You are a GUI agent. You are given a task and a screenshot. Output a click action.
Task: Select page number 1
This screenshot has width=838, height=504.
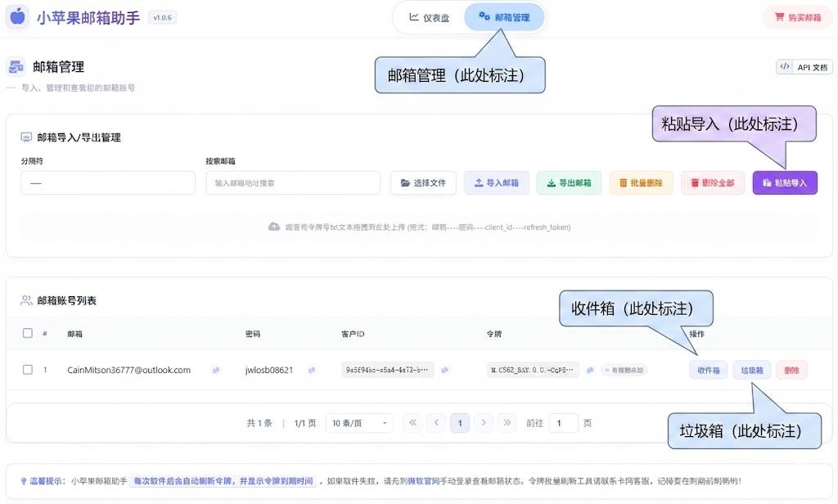[x=460, y=423]
